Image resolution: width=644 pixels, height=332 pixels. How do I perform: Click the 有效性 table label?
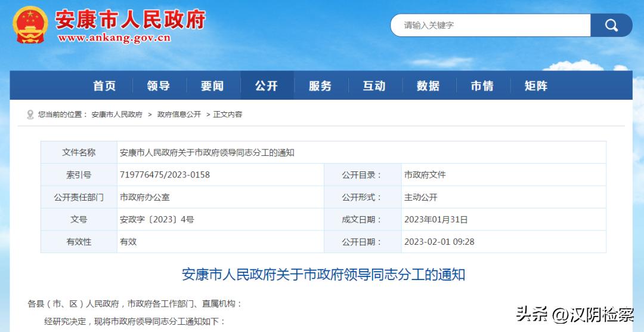(79, 241)
